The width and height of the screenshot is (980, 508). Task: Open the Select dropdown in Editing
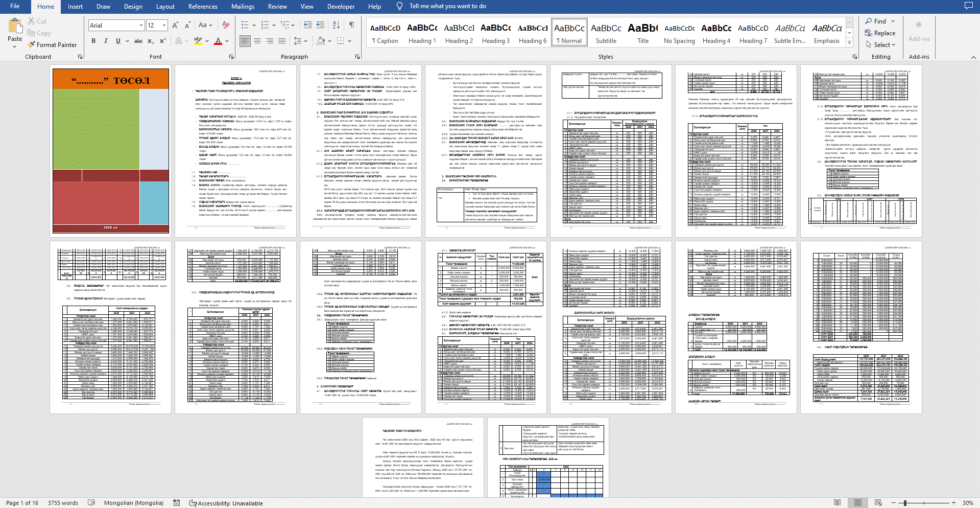[881, 45]
